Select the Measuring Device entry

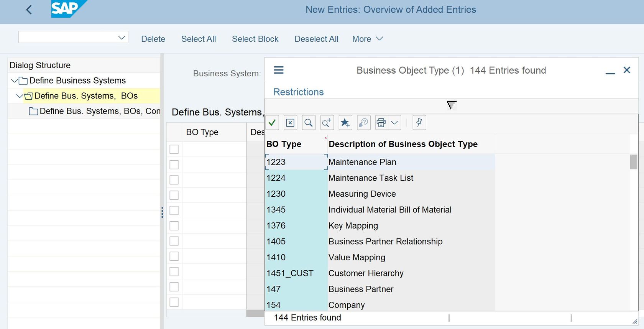[362, 194]
